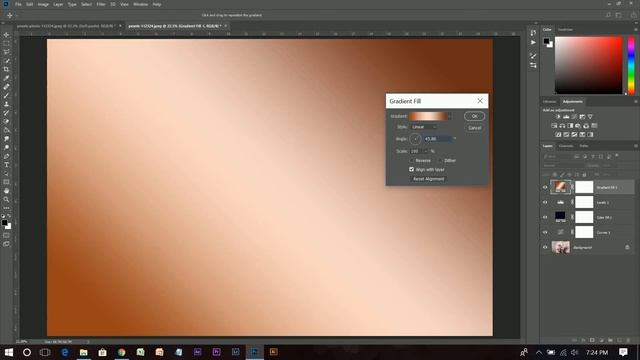
Task: Select the Quick Selection wand tool
Action: click(x=7, y=61)
